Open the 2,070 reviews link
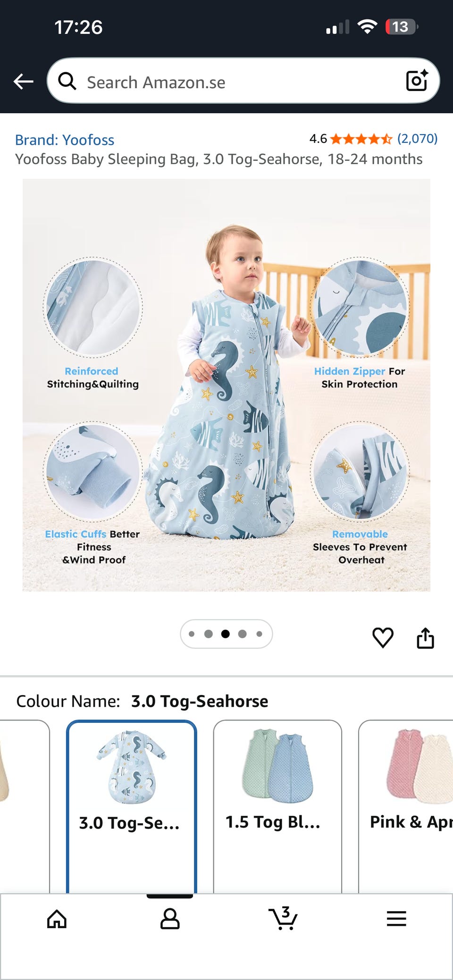The image size is (453, 980). (417, 138)
